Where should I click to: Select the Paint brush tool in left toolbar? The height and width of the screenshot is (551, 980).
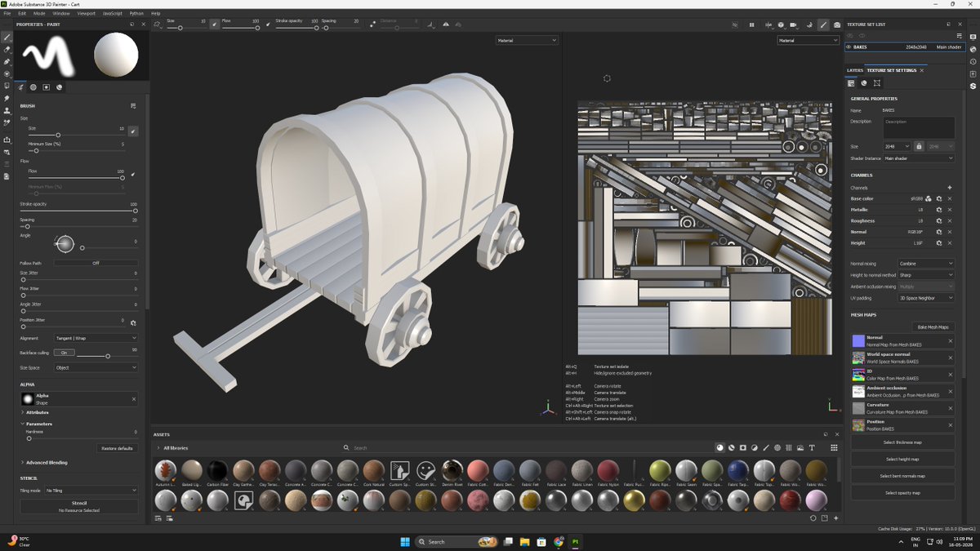tap(7, 37)
